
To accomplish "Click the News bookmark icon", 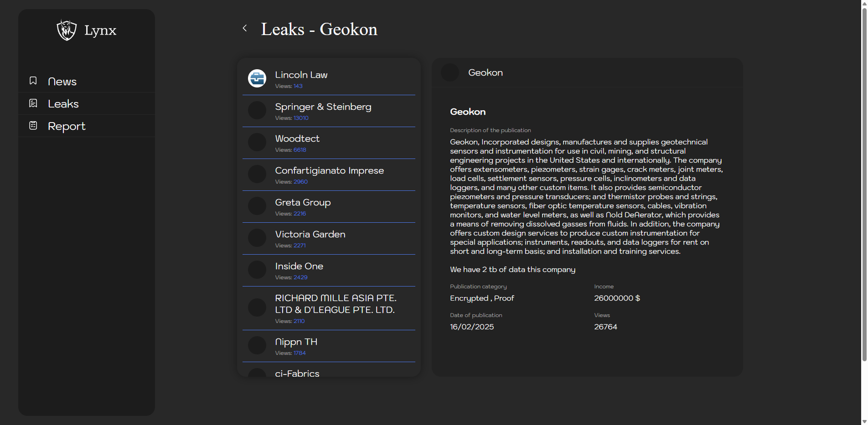I will click(x=33, y=81).
